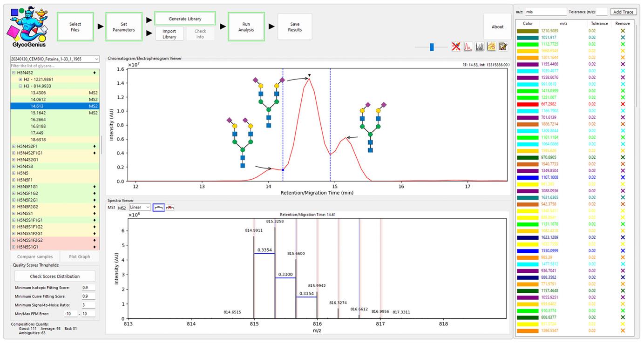Click the yellow 2D map plot icon
The image size is (644, 344).
pyautogui.click(x=491, y=47)
